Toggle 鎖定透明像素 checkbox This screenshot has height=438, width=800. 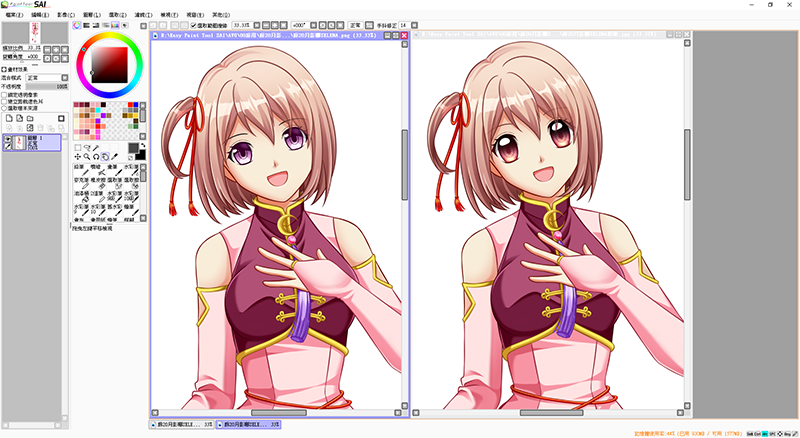point(4,95)
